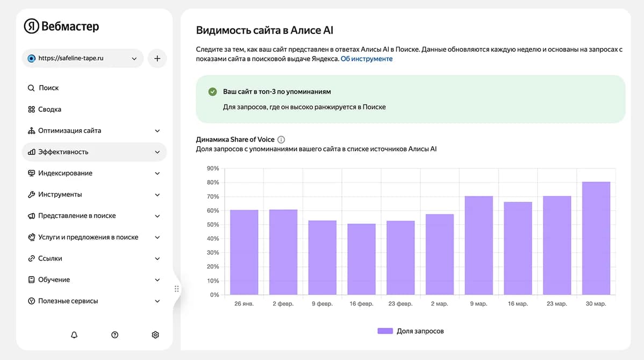The width and height of the screenshot is (644, 360).
Task: Expand the Ссылки section chevron
Action: [158, 258]
